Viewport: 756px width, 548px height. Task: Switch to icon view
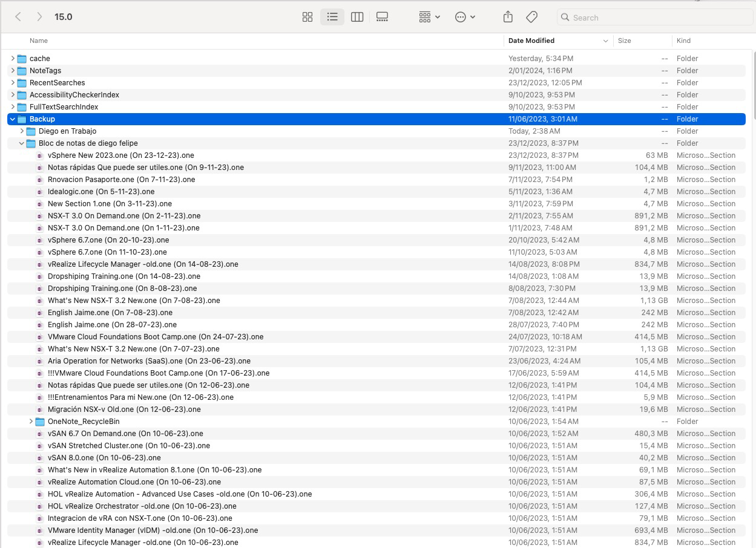307,17
